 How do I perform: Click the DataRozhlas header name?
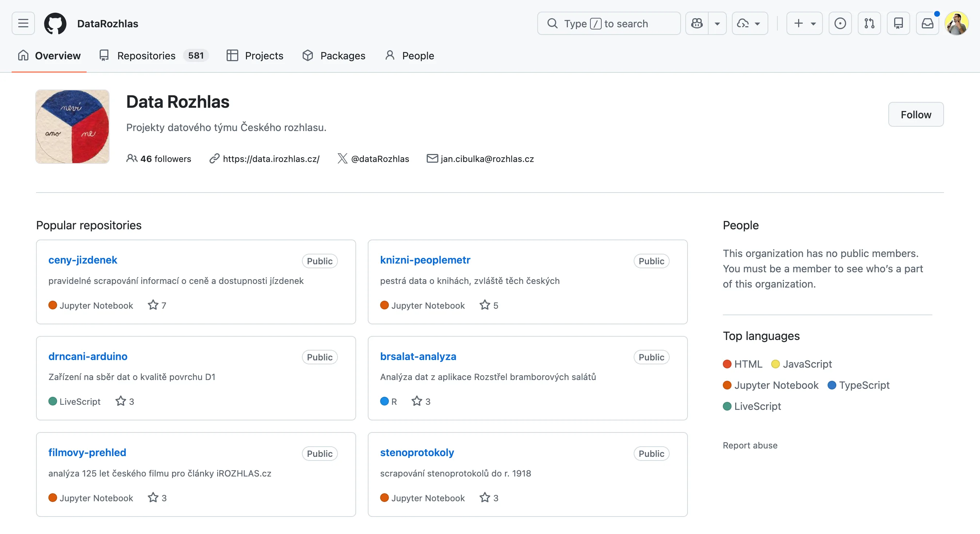point(108,24)
